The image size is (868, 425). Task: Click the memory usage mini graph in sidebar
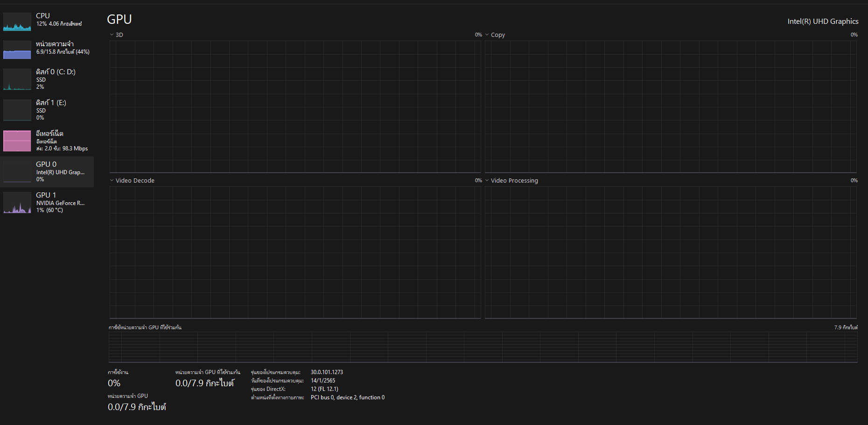[x=17, y=50]
